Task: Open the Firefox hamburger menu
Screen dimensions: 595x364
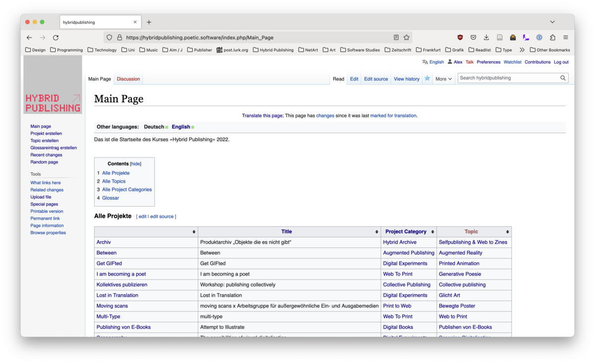Action: coord(565,37)
